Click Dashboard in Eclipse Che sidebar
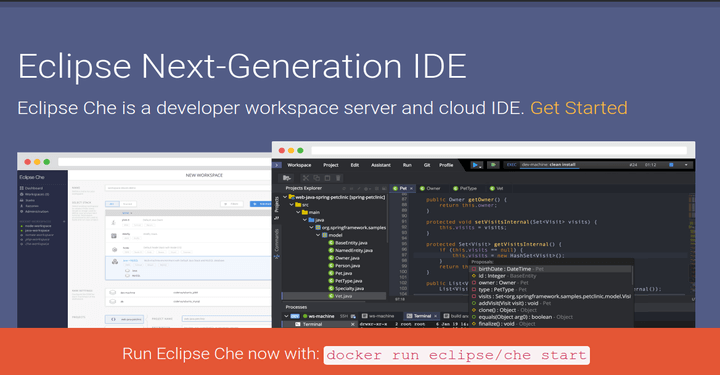 point(32,188)
